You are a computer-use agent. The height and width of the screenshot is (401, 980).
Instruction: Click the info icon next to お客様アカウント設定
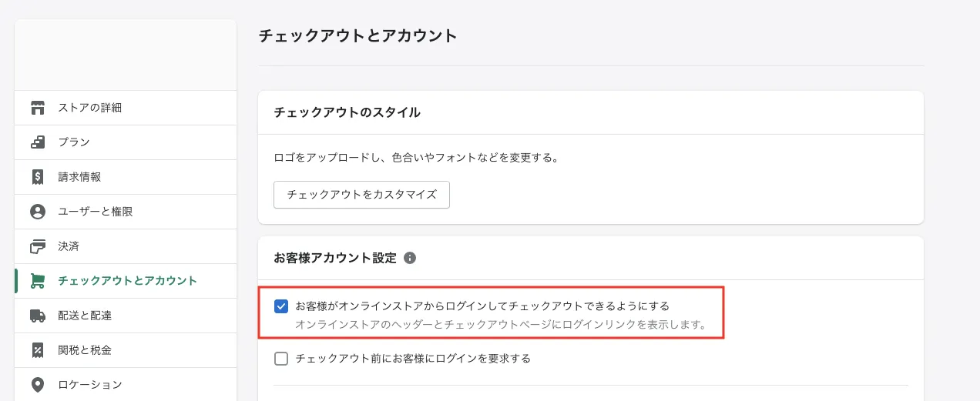click(x=410, y=258)
